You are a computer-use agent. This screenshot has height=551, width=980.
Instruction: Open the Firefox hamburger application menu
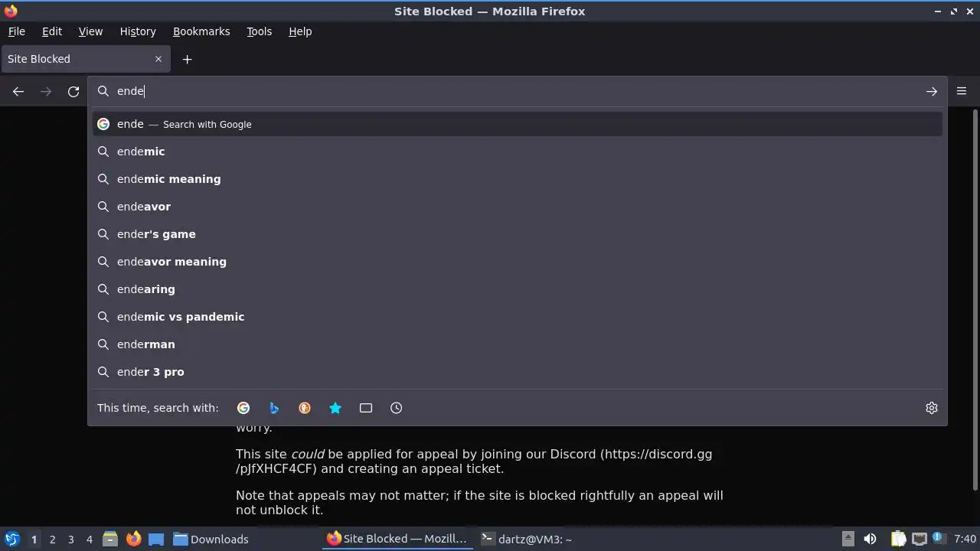[962, 91]
